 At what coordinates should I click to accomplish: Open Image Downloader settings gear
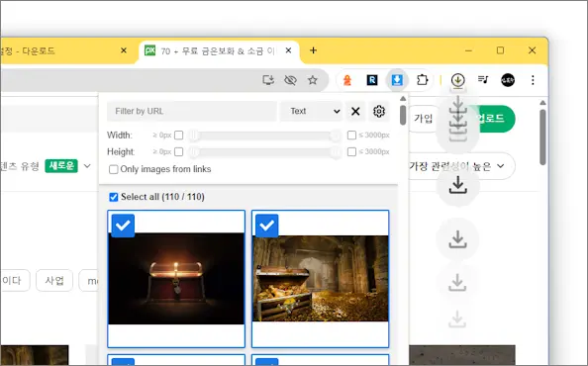[379, 111]
